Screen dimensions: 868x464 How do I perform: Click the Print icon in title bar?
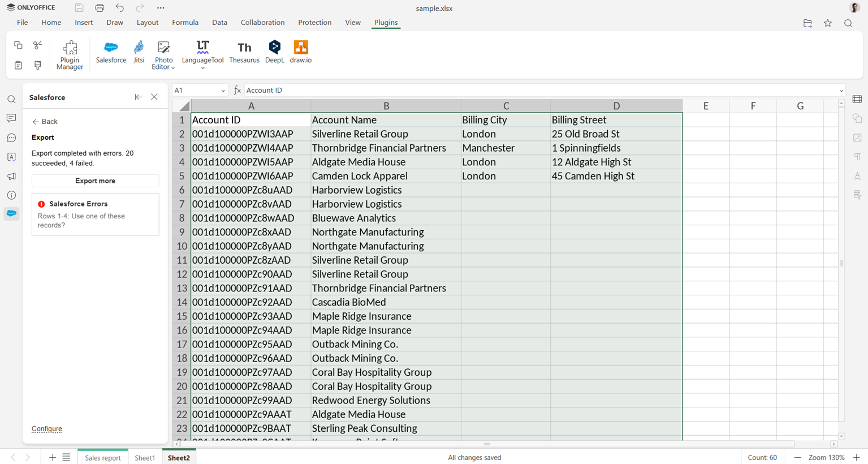100,8
